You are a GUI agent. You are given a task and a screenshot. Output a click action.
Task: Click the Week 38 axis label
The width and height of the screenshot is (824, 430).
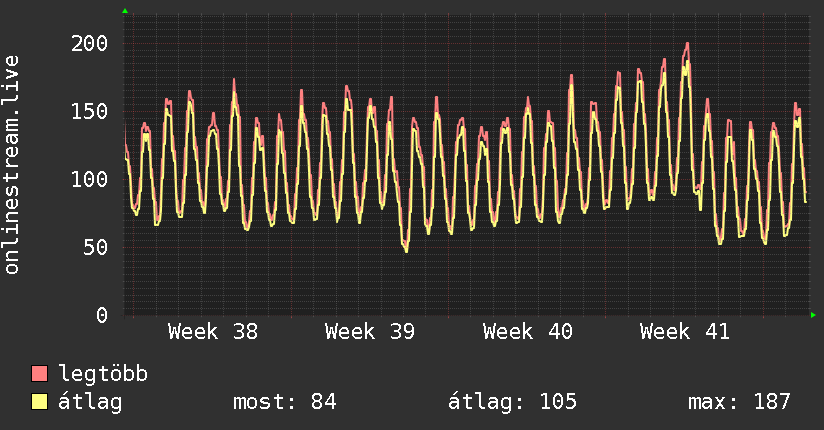click(213, 332)
